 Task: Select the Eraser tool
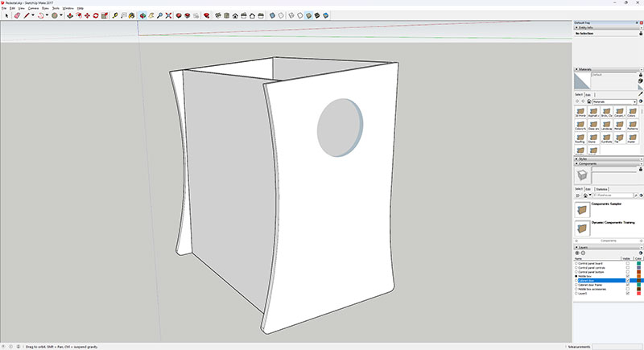click(17, 15)
